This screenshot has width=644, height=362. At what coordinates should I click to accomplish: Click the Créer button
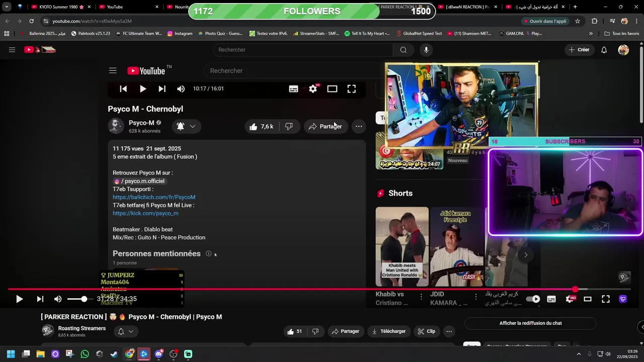tap(579, 50)
